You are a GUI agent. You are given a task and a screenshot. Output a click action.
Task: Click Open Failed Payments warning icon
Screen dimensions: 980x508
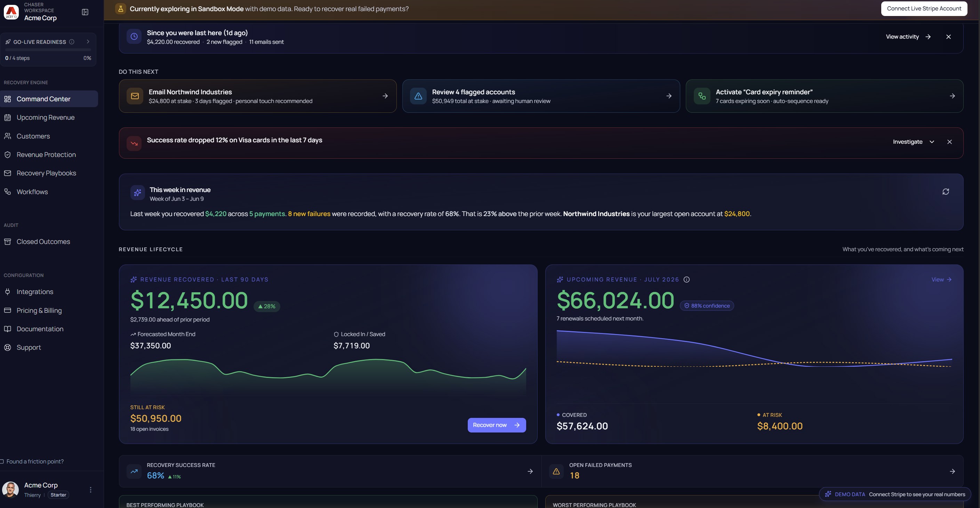pos(556,471)
